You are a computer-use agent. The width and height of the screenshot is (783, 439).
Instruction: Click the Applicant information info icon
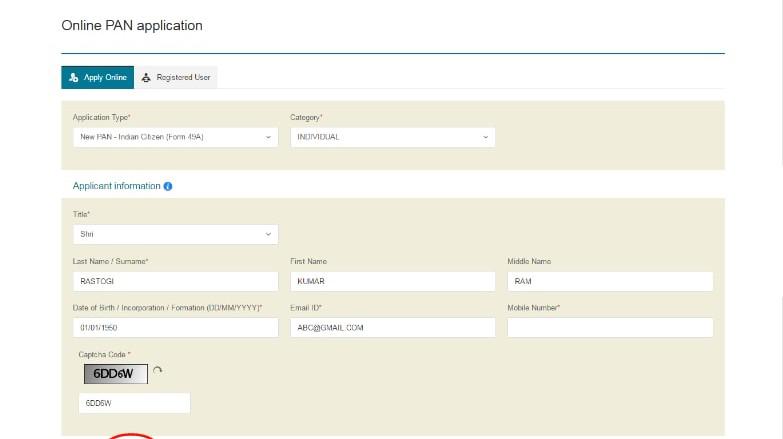tap(168, 186)
